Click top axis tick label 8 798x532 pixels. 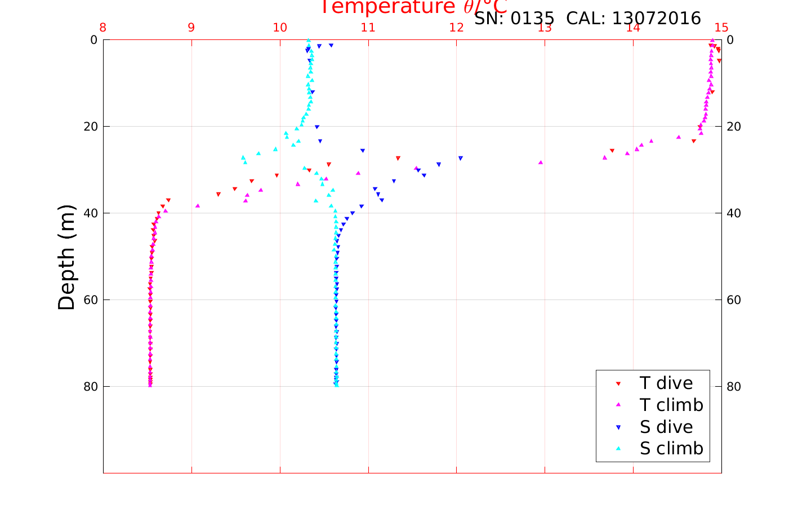coord(103,28)
